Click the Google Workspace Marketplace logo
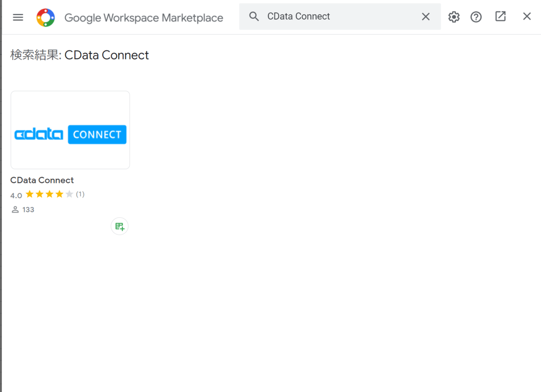 [46, 18]
